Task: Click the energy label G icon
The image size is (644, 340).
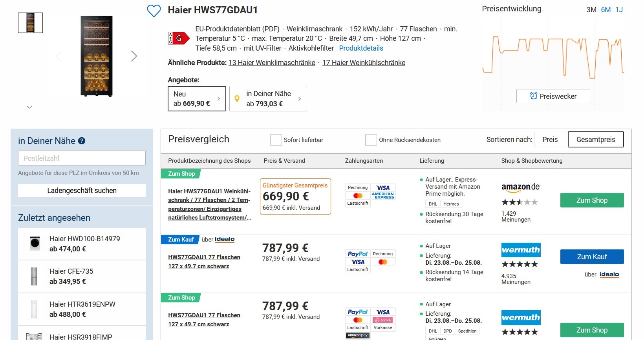Action: [179, 38]
